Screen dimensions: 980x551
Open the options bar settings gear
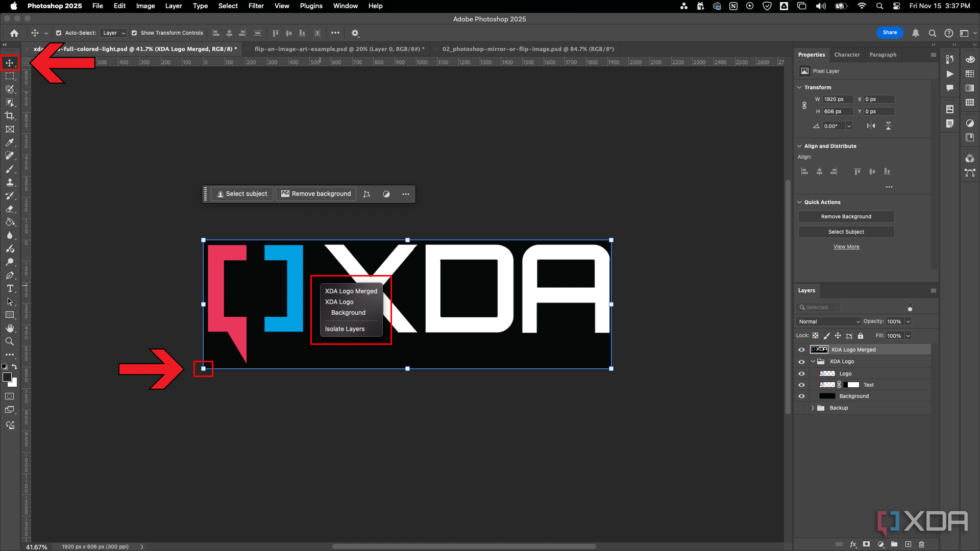355,33
